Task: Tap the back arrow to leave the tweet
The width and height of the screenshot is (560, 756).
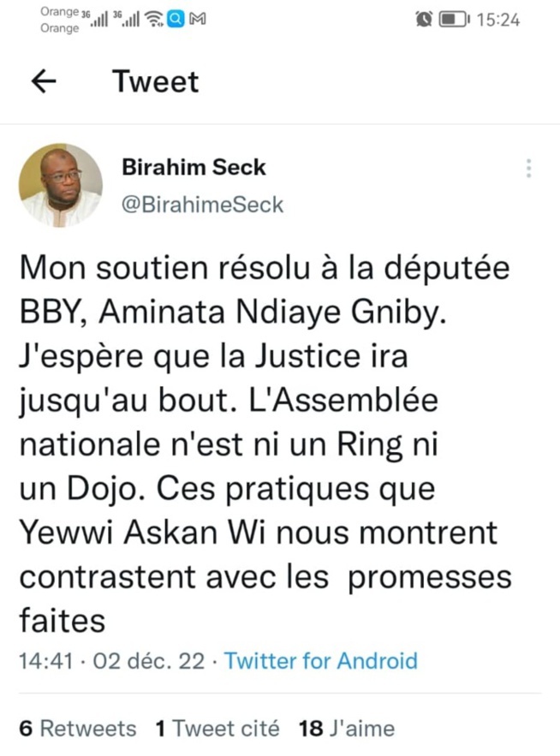Action: tap(43, 80)
